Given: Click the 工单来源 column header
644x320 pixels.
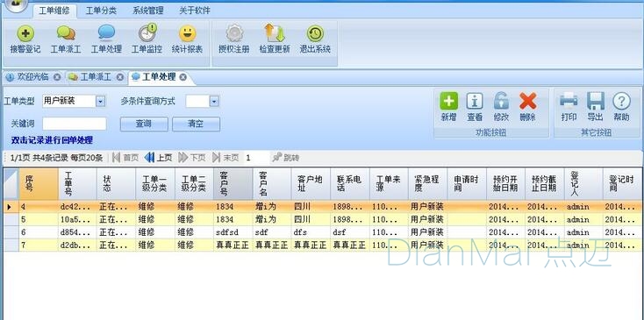Looking at the screenshot, I should (389, 184).
